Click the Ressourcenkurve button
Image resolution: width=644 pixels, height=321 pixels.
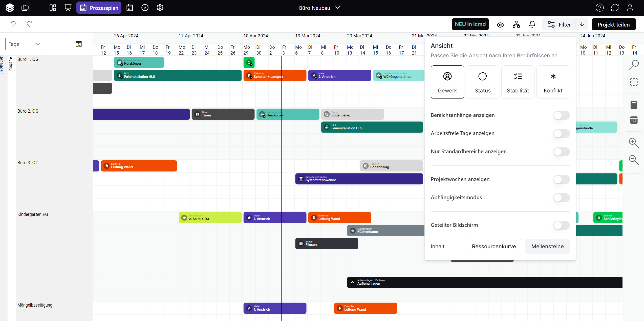click(494, 246)
